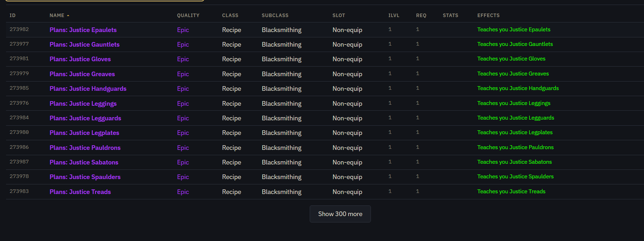
Task: Sort table by ID column header
Action: pyautogui.click(x=12, y=15)
